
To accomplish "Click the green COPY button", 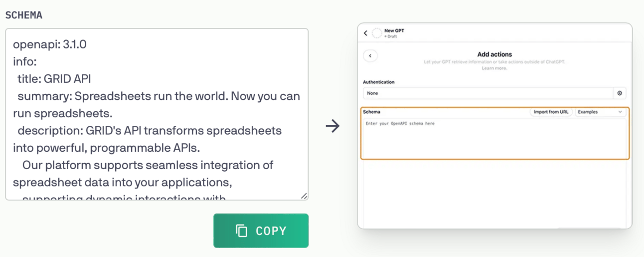I will (x=261, y=231).
